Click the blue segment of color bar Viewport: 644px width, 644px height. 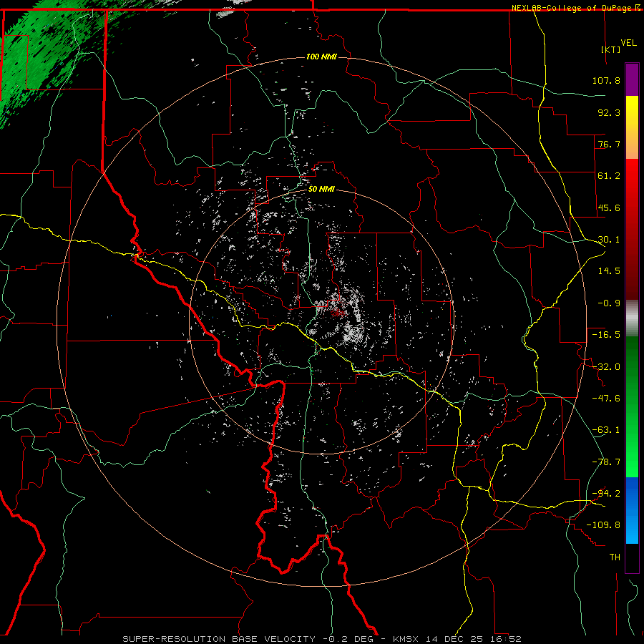632,510
